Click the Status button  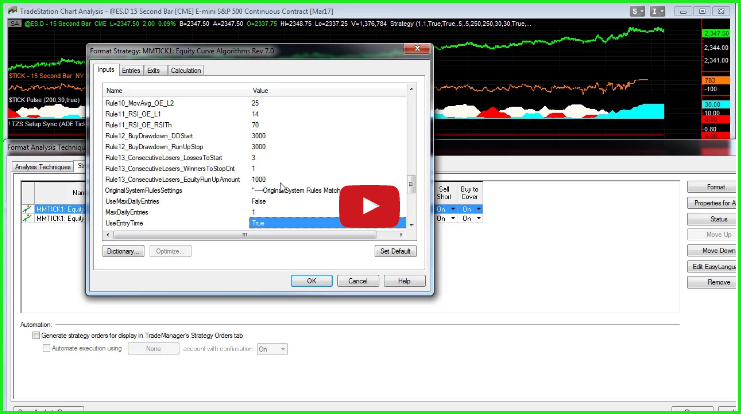pos(714,219)
